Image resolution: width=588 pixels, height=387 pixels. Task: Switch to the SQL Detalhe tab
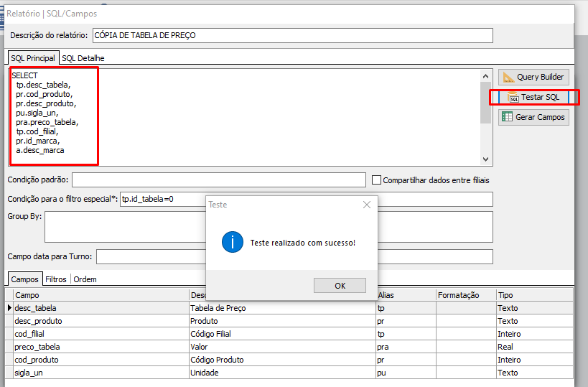click(83, 58)
